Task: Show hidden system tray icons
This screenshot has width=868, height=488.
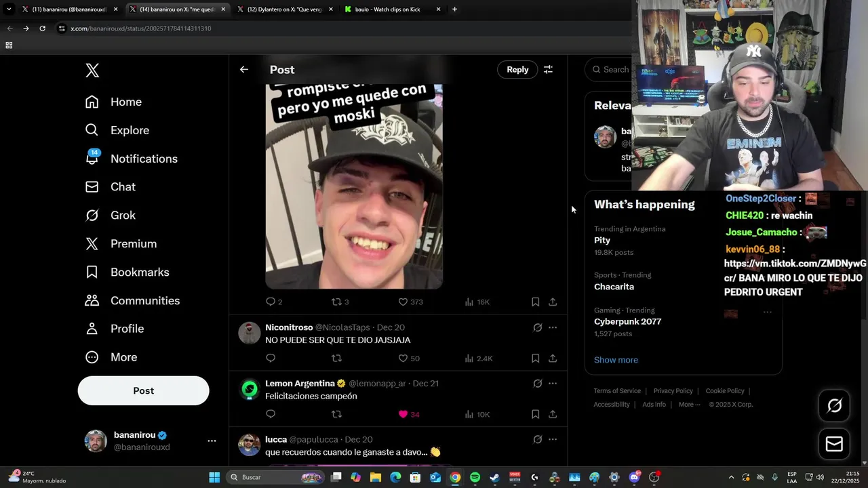Action: [x=731, y=477]
